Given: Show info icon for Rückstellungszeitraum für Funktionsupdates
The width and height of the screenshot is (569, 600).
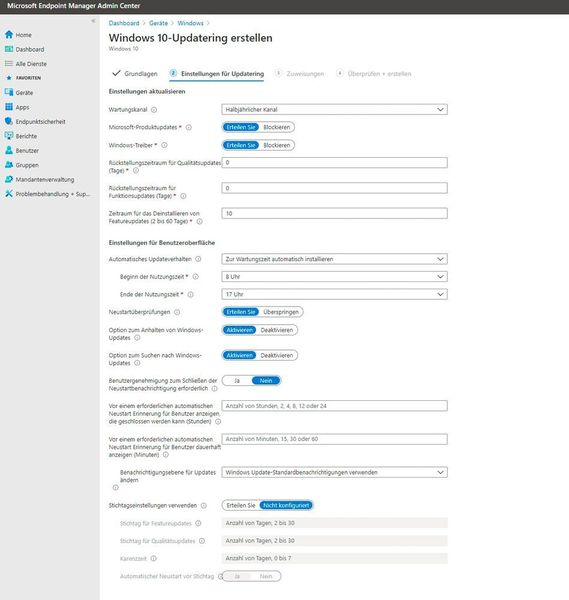Looking at the screenshot, I should (183, 196).
